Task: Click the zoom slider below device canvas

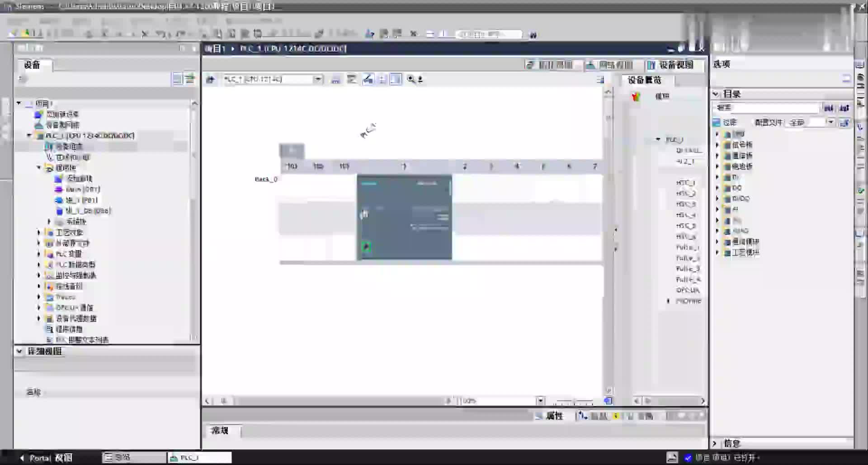Action: (574, 401)
